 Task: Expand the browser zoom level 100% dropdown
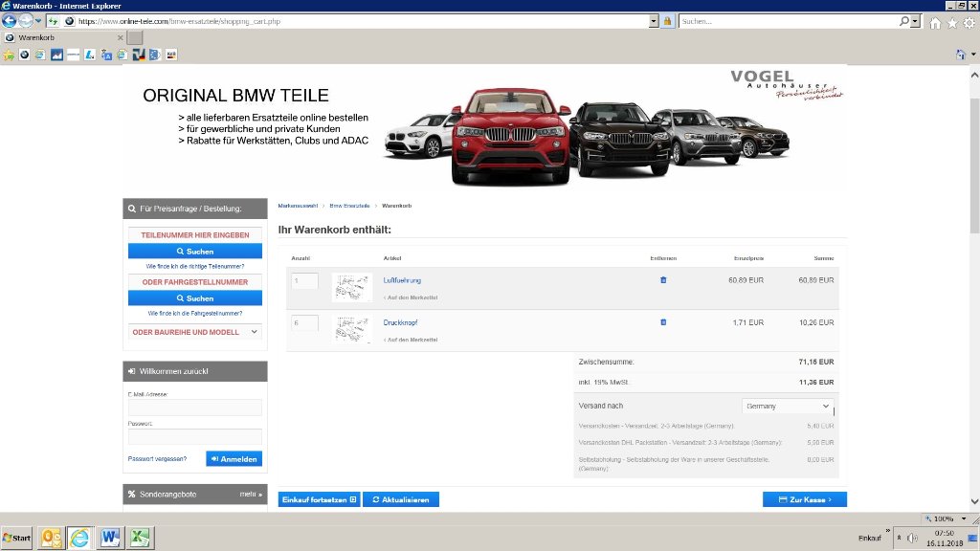[x=969, y=518]
